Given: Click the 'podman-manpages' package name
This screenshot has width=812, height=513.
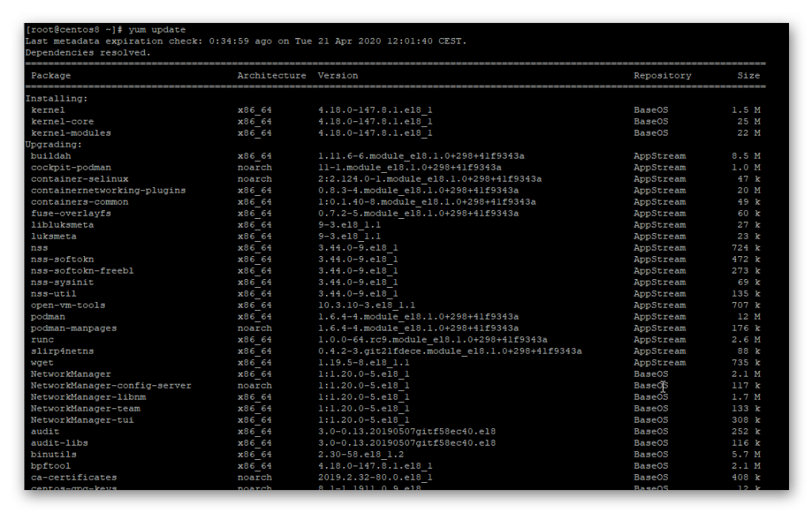Looking at the screenshot, I should click(x=74, y=328).
